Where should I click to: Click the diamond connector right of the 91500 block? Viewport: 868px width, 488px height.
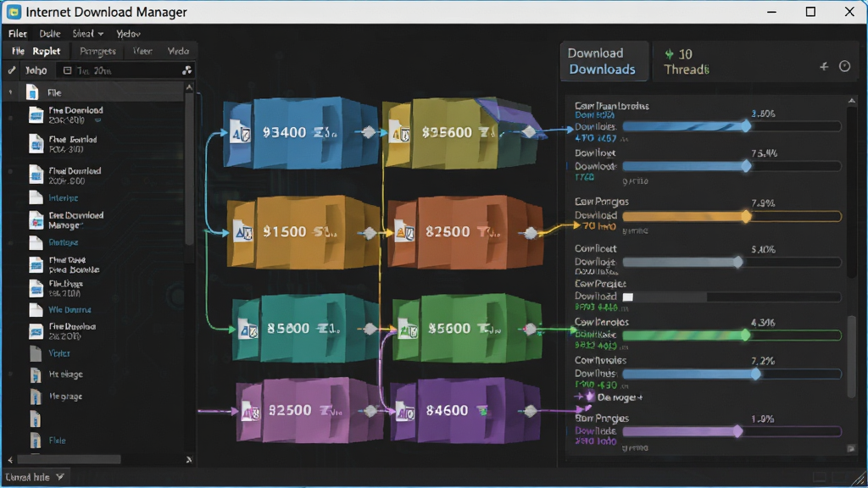(x=370, y=233)
